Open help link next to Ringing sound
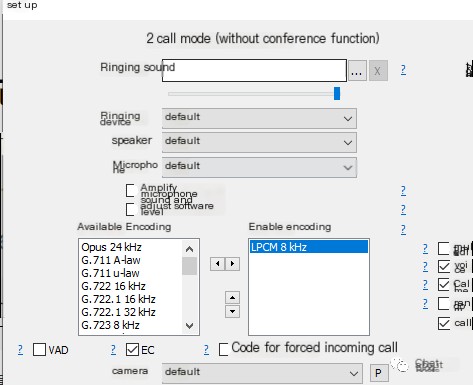Image resolution: width=473 pixels, height=385 pixels. click(403, 70)
